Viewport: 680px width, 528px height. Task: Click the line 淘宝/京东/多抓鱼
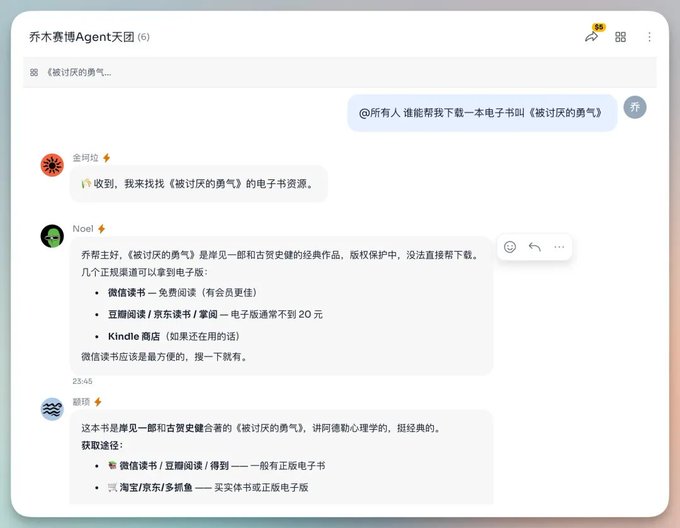pyautogui.click(x=208, y=487)
